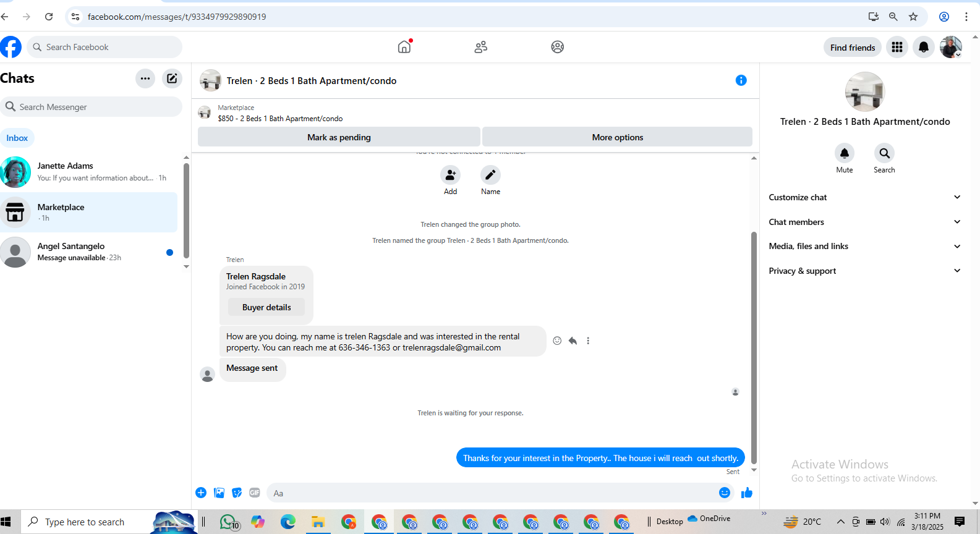Click the Find friends button
Viewport: 980px width, 534px height.
(853, 48)
